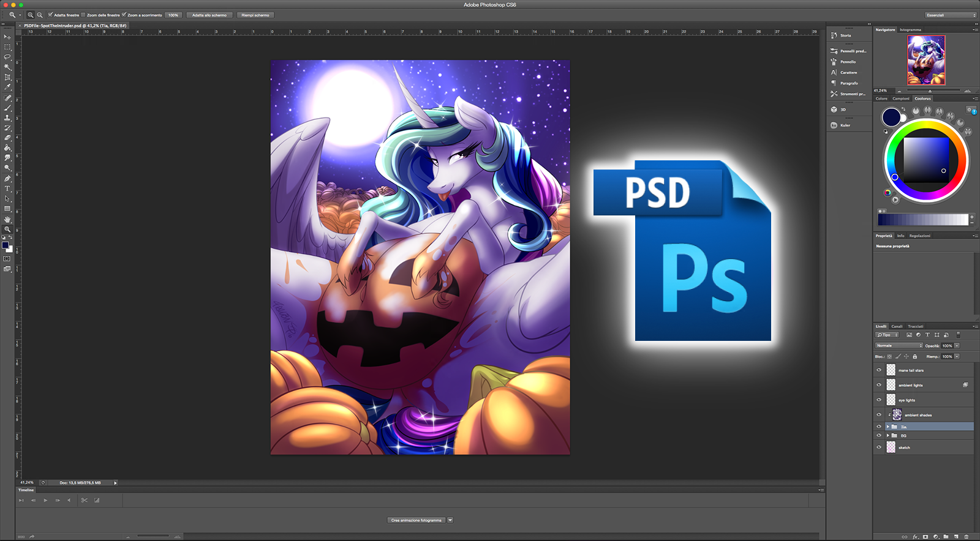Open Coolorus settings gear
The image size is (980, 541).
click(x=970, y=109)
